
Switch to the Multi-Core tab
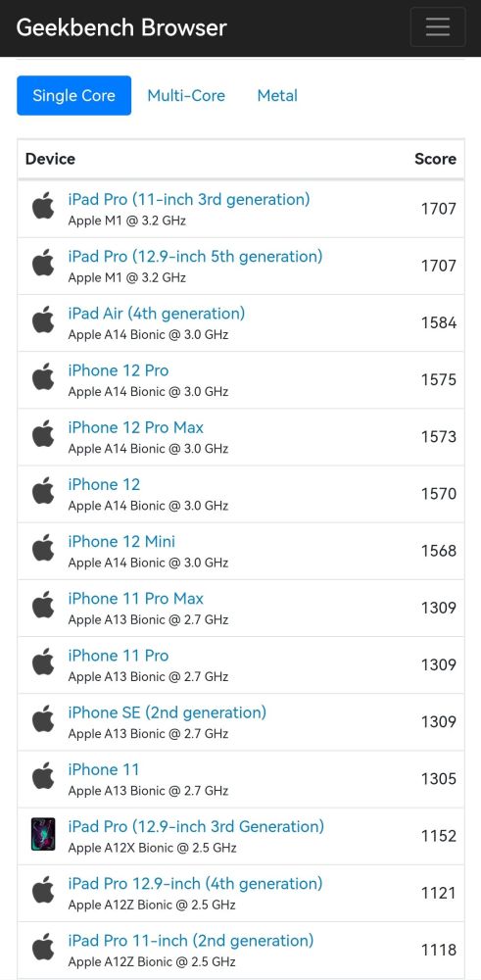(x=186, y=96)
